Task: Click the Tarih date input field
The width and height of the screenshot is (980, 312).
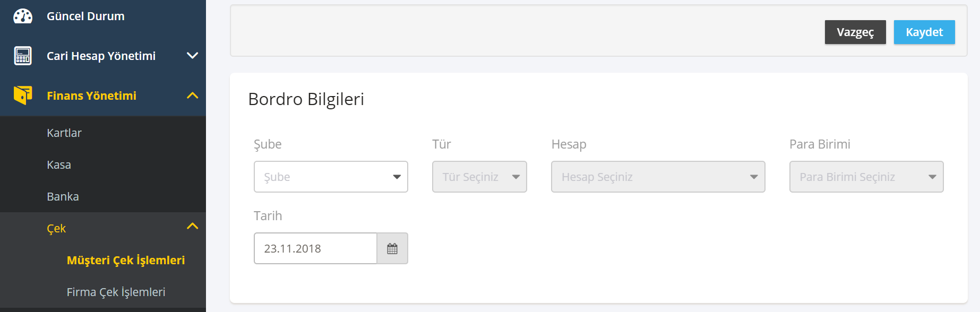Action: pos(315,248)
